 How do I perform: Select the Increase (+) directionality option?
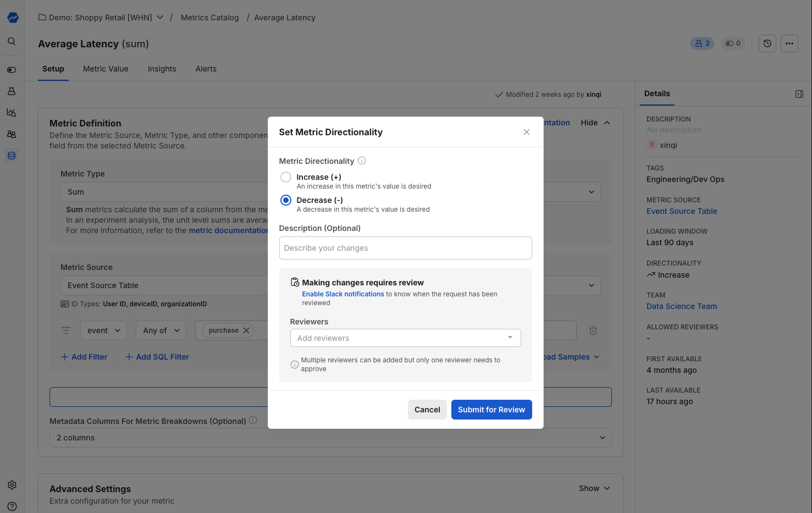click(286, 177)
